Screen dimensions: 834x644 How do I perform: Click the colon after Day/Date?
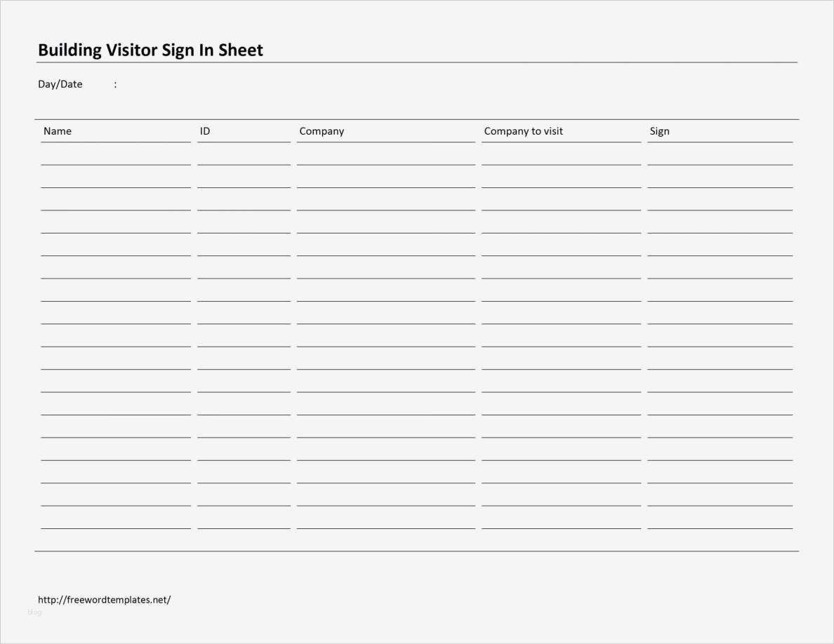tap(115, 84)
